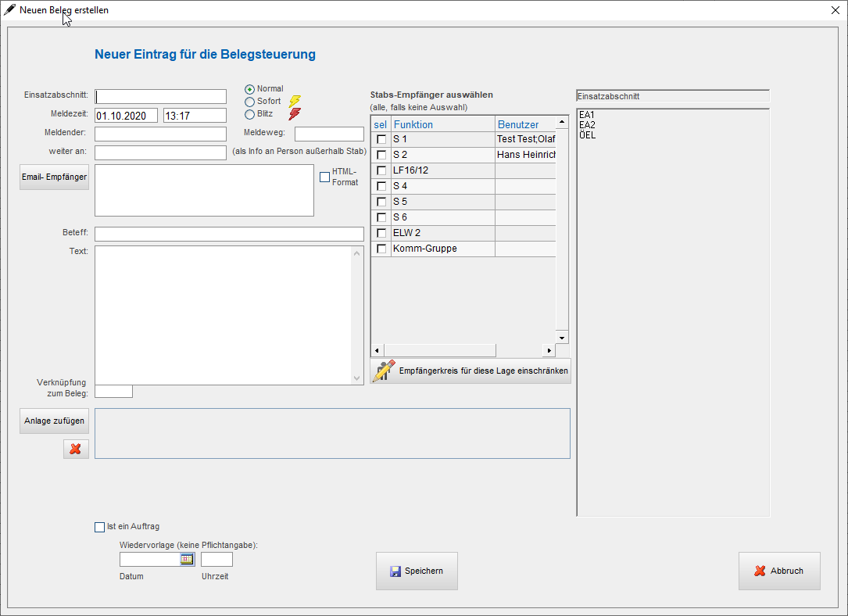Open the Wiedervorlage calendar date picker
The width and height of the screenshot is (848, 616).
point(187,559)
